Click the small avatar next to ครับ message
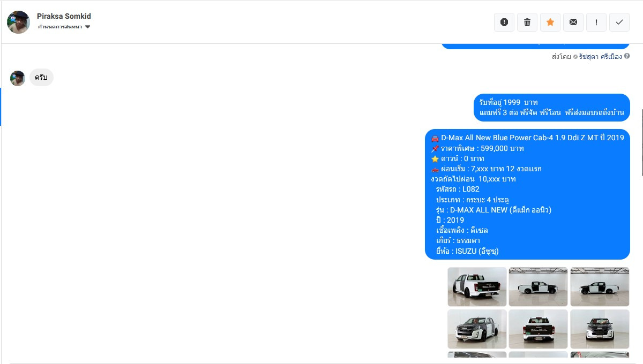 [x=18, y=78]
